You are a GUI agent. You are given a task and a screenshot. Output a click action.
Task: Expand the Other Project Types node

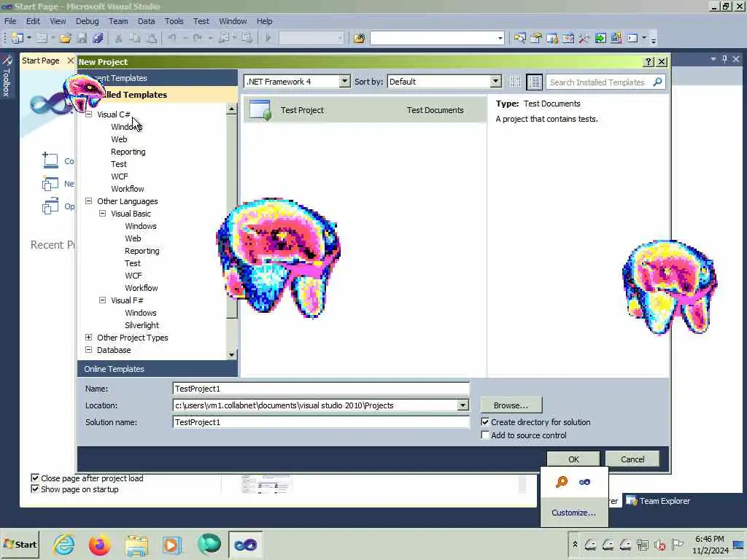tap(88, 337)
